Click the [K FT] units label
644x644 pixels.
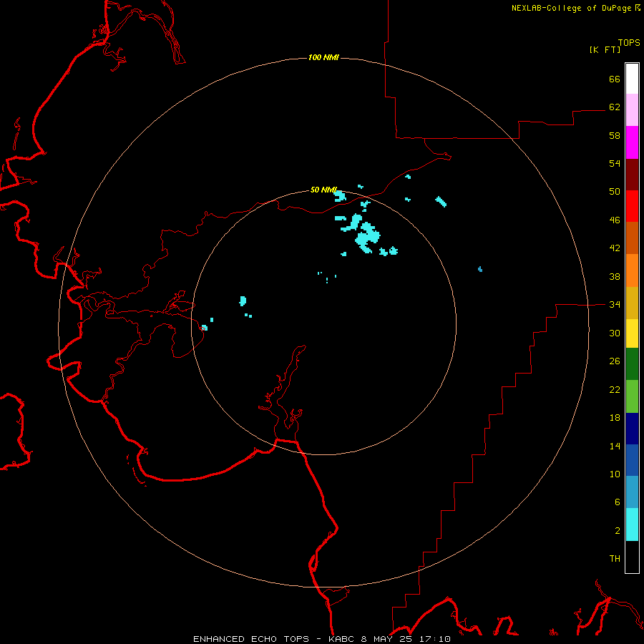(x=605, y=49)
